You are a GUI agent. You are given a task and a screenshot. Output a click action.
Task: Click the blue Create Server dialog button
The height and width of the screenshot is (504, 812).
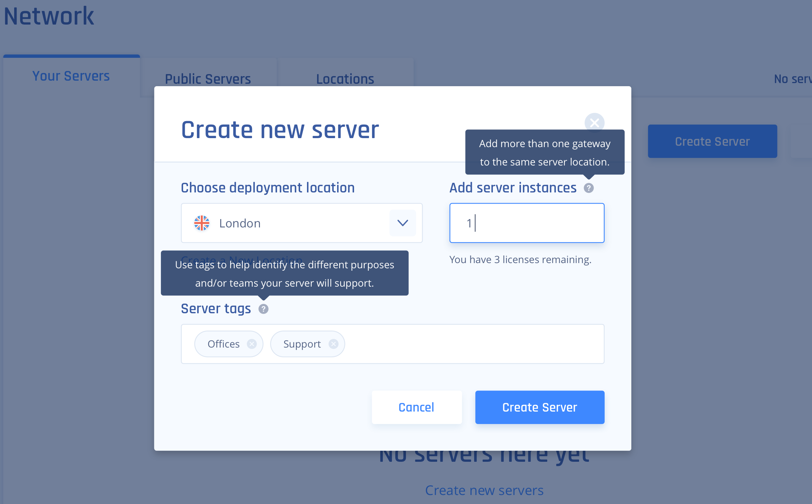(539, 407)
